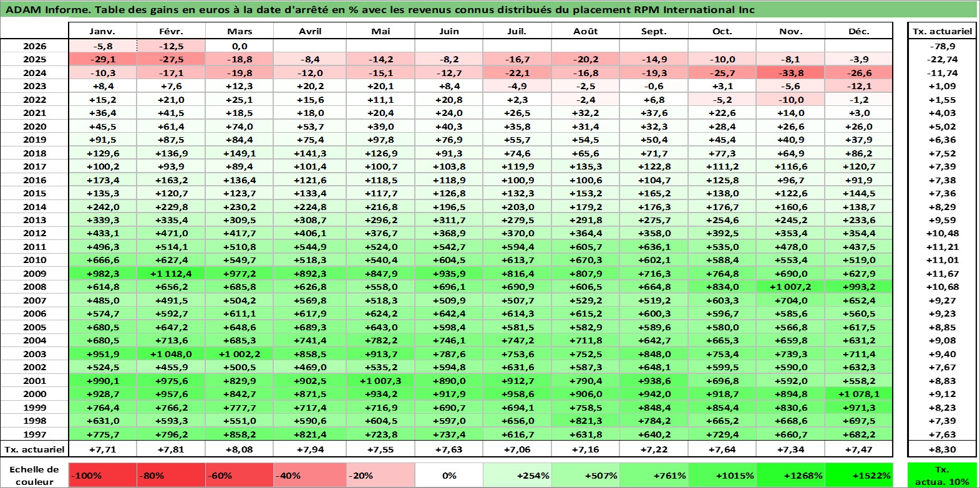Click the +834,0 cell for Oct. 2008
The image size is (980, 488).
(x=722, y=287)
